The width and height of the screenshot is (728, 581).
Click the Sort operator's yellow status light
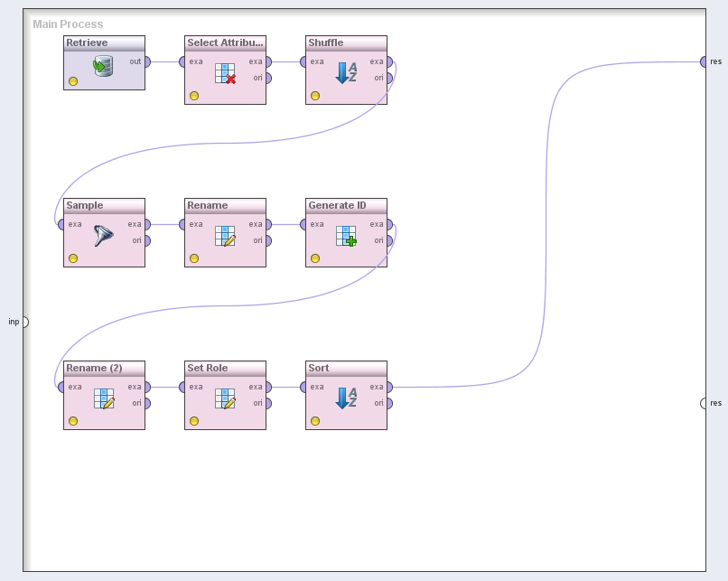[x=315, y=421]
